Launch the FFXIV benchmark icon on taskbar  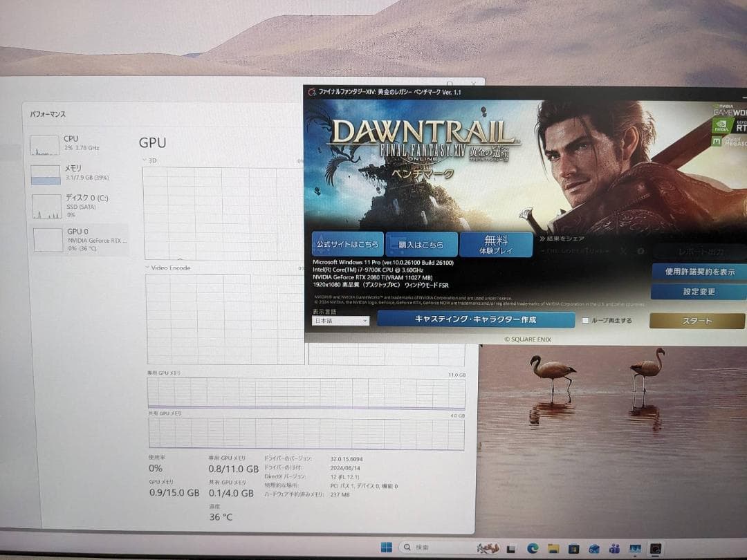tap(656, 548)
